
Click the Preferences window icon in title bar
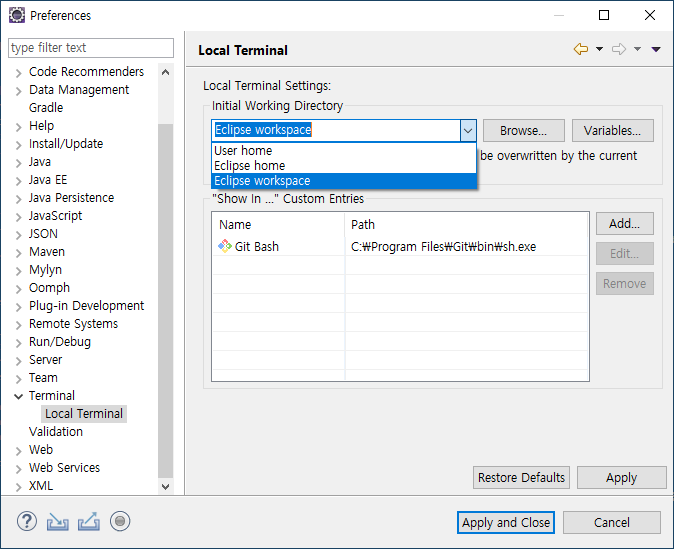17,15
